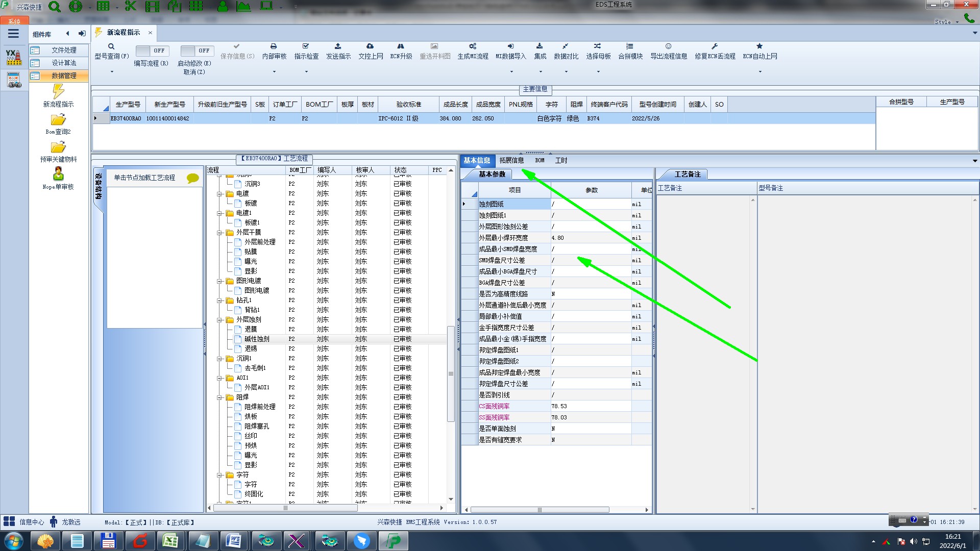Open Bom查询2 folder icon in sidebar
The width and height of the screenshot is (980, 551).
(x=58, y=120)
